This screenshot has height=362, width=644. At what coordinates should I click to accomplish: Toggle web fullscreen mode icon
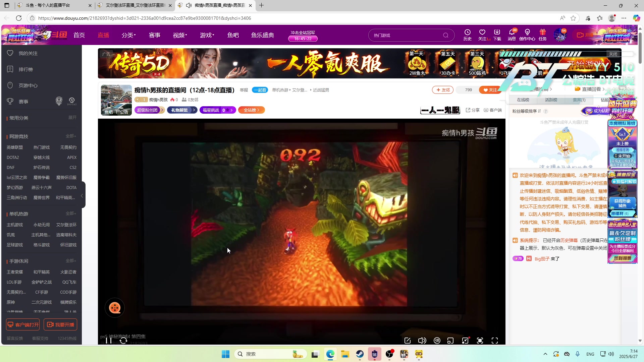pyautogui.click(x=480, y=341)
